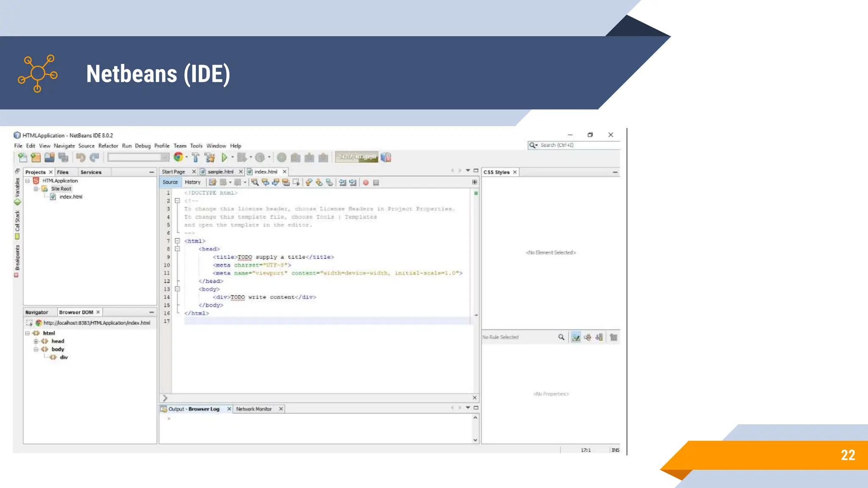Toggle the History view button
This screenshot has height=488, width=868.
[192, 182]
